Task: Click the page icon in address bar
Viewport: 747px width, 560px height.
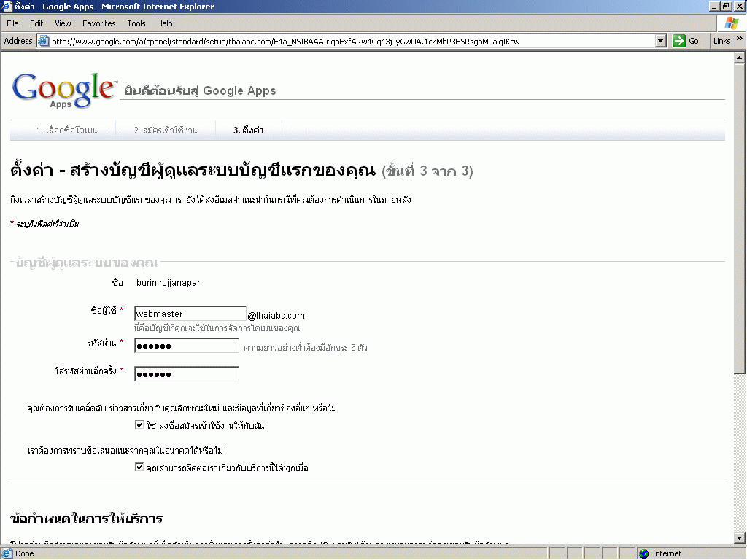Action: [x=43, y=41]
